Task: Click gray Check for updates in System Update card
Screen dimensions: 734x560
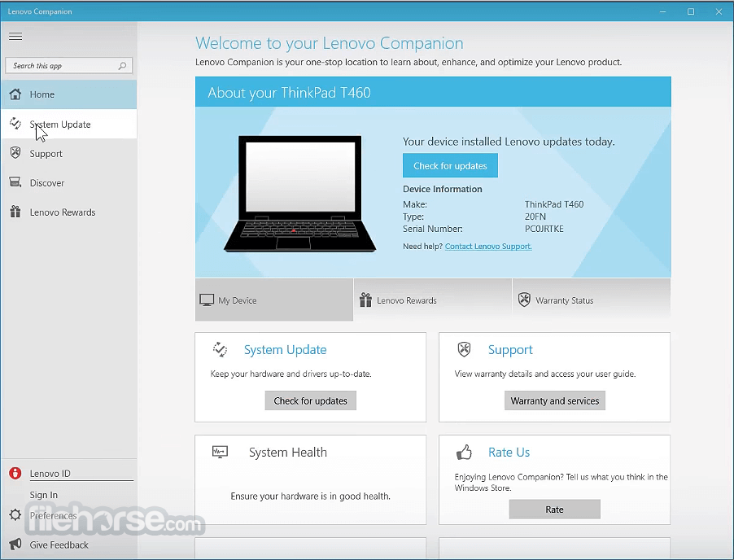Action: 310,400
